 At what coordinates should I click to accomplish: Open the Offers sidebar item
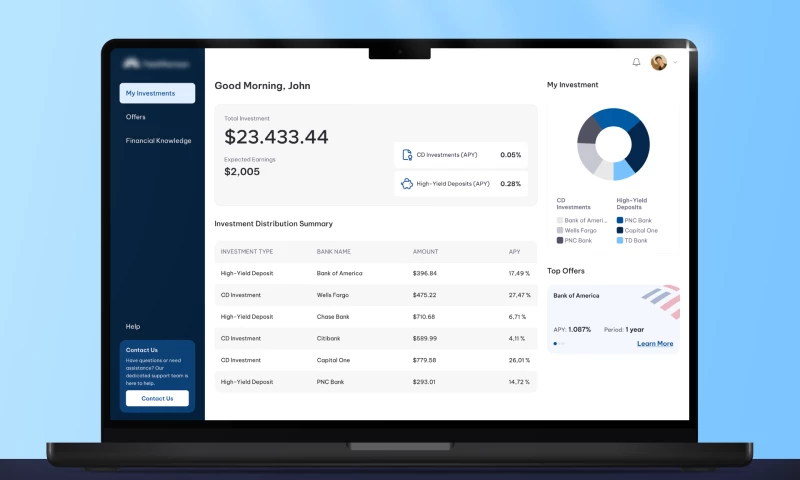coord(136,117)
